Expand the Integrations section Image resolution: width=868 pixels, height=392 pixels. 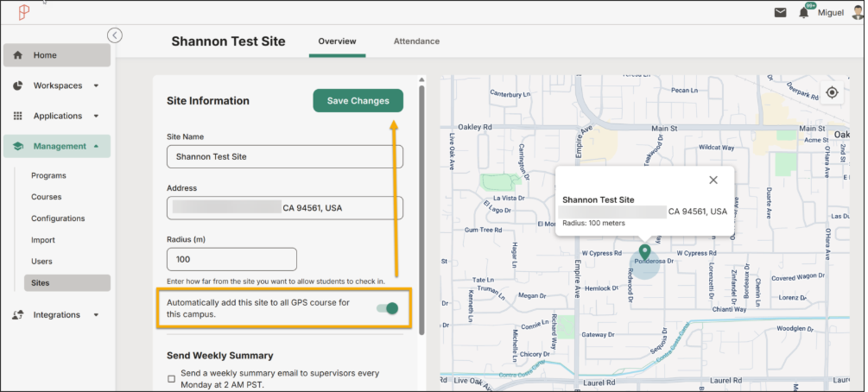tap(57, 314)
